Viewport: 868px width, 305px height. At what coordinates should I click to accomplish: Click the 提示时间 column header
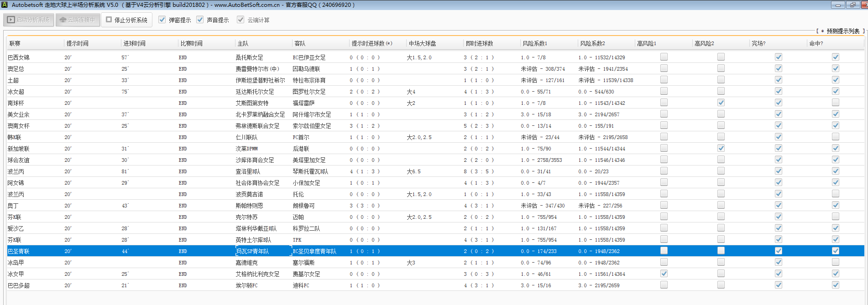click(78, 43)
